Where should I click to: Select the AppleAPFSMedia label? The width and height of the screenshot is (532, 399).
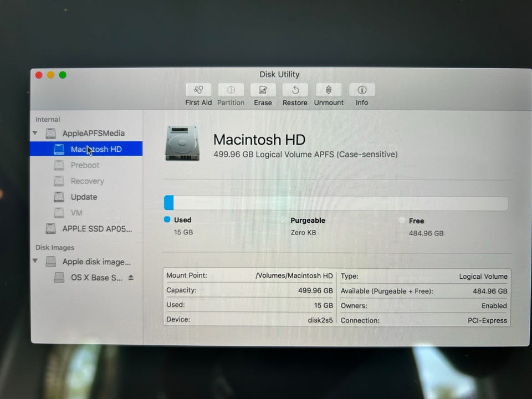[93, 134]
